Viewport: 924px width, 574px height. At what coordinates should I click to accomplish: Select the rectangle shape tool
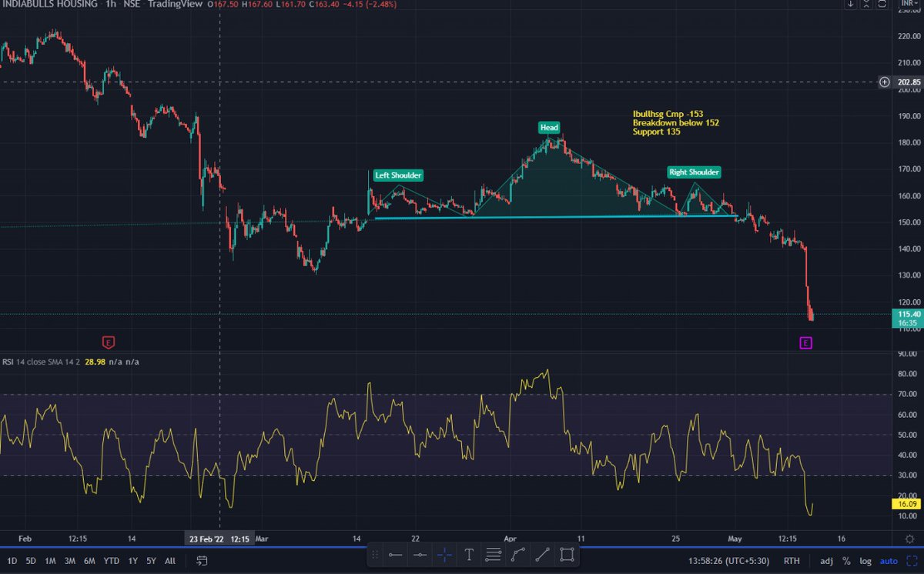(x=567, y=554)
